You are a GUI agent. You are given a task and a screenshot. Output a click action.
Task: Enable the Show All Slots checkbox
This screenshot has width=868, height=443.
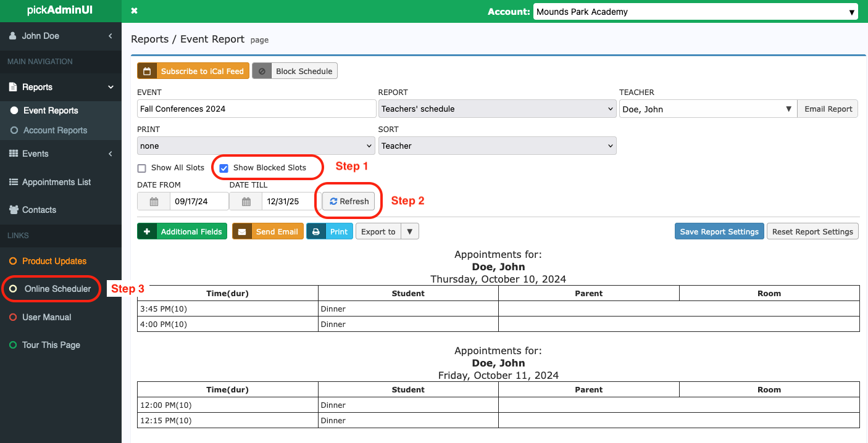click(142, 168)
